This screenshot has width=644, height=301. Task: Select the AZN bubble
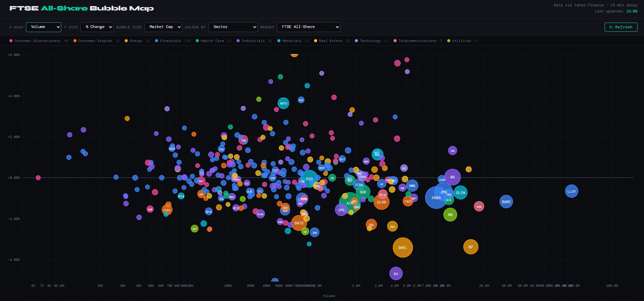350,203
